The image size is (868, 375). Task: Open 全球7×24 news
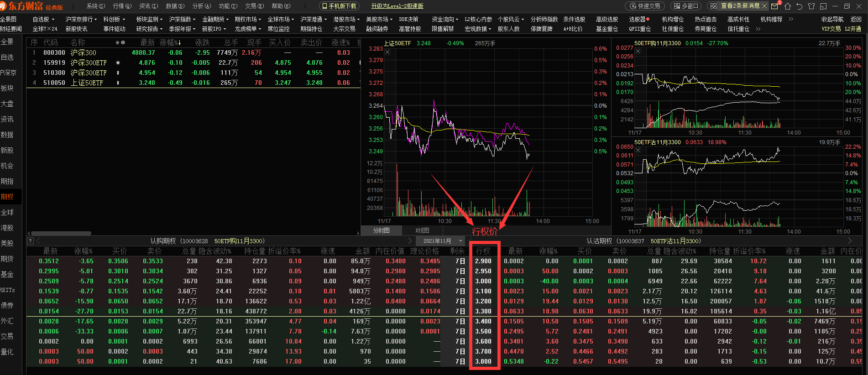coord(45,29)
